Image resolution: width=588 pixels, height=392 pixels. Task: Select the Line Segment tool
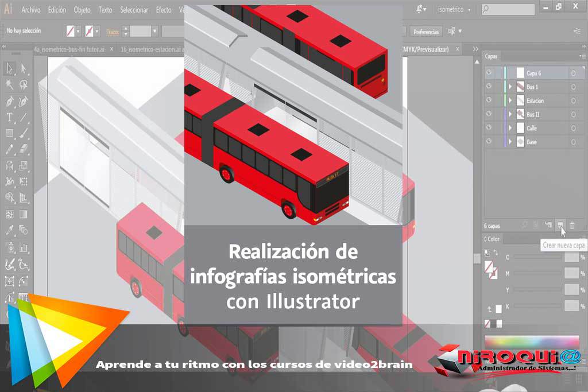click(23, 118)
